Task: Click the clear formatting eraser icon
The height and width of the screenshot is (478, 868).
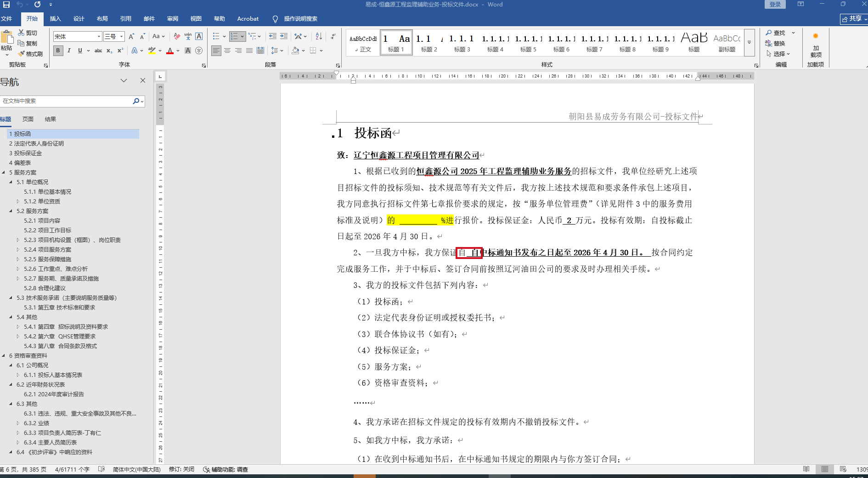Action: [x=177, y=36]
